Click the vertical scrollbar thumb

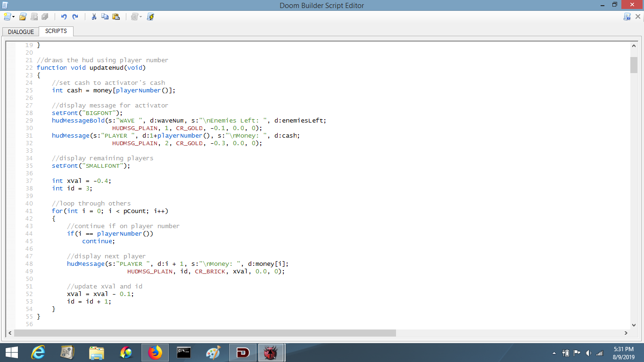[634, 65]
